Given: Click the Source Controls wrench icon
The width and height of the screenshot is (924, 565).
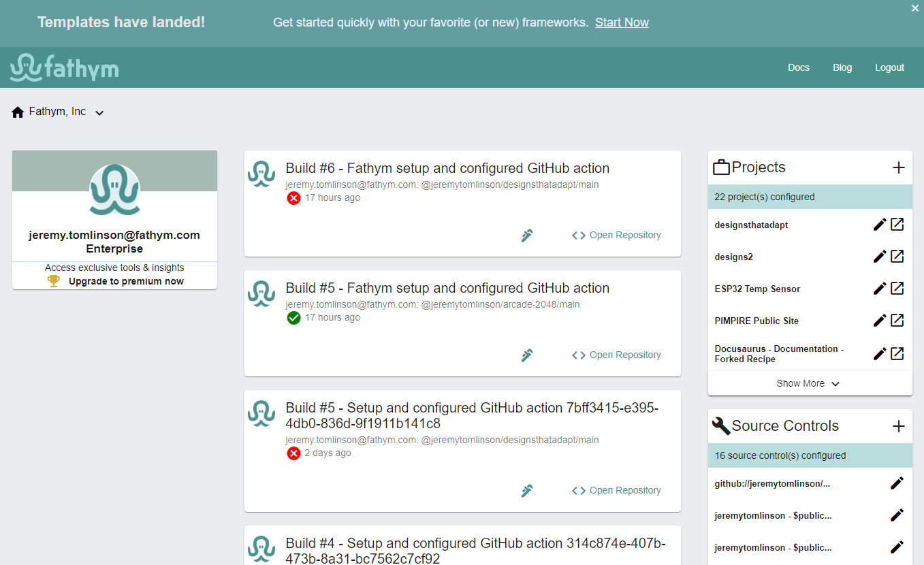Looking at the screenshot, I should [721, 426].
